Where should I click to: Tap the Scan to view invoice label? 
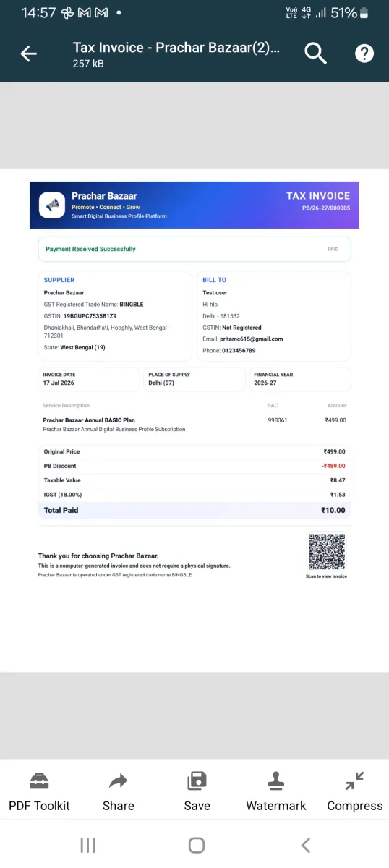click(327, 576)
